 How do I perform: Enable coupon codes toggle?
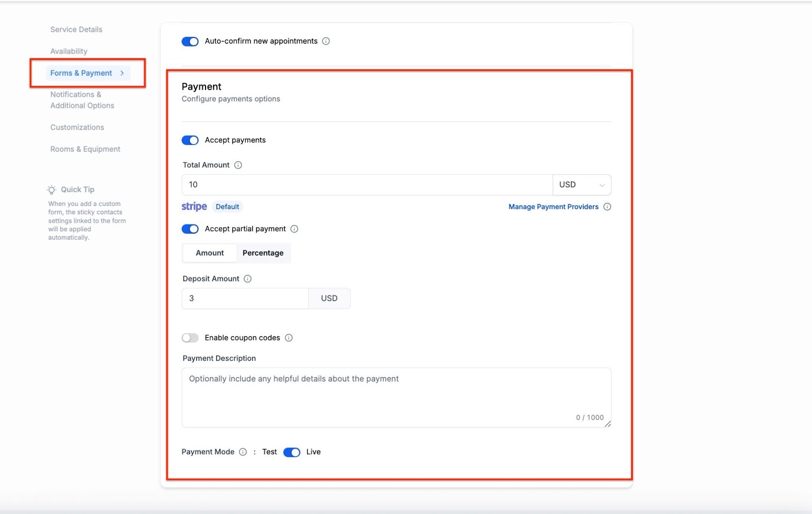click(x=190, y=338)
